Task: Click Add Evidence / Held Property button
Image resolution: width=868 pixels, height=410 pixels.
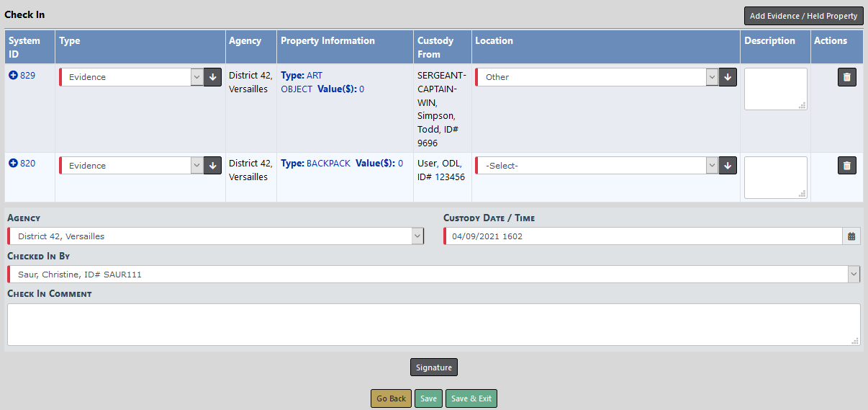Action: (803, 16)
